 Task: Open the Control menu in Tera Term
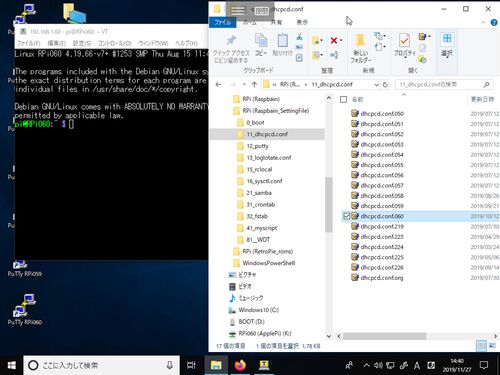(x=115, y=43)
